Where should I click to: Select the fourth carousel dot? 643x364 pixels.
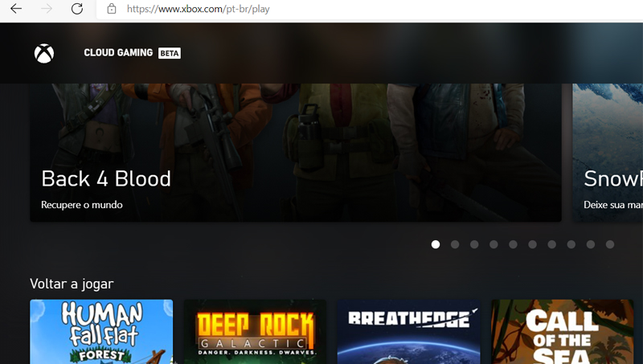pyautogui.click(x=494, y=244)
